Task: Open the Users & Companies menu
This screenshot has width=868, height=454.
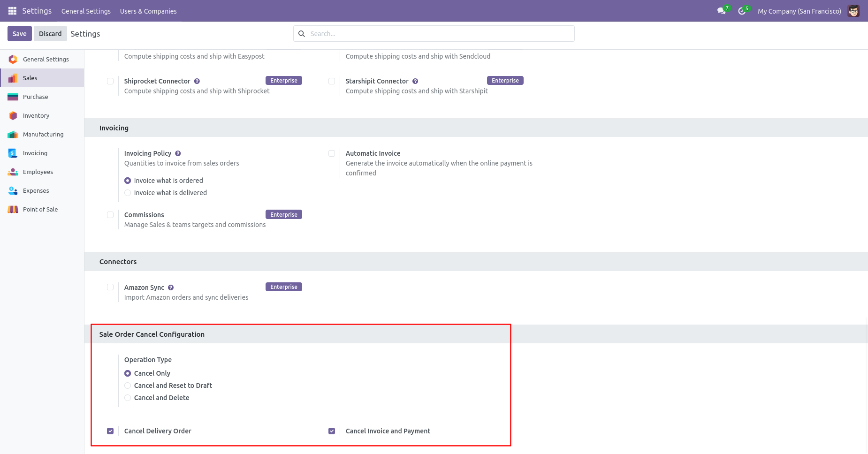Action: (148, 11)
